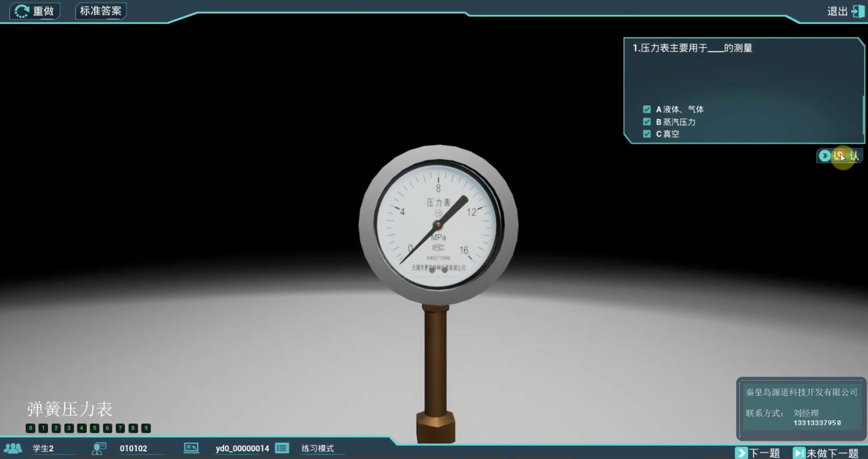Jump to question number 0 tile
This screenshot has height=459, width=868.
31,428
